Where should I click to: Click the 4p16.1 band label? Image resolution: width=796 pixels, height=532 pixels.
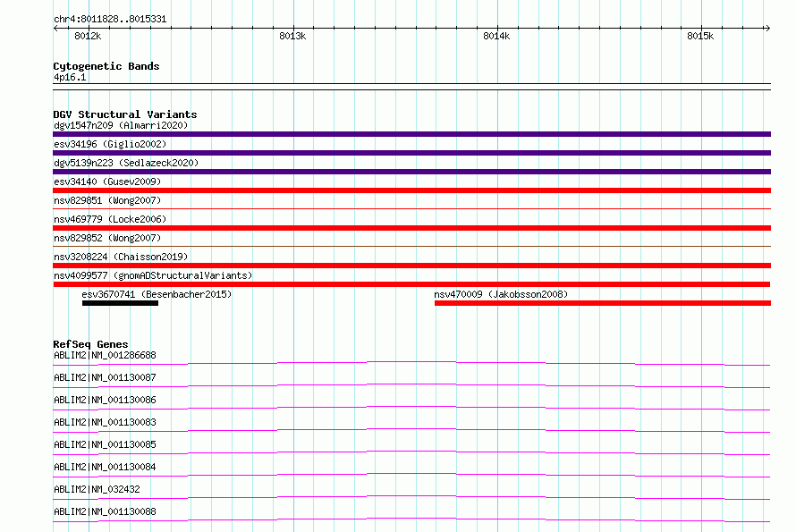(70, 77)
